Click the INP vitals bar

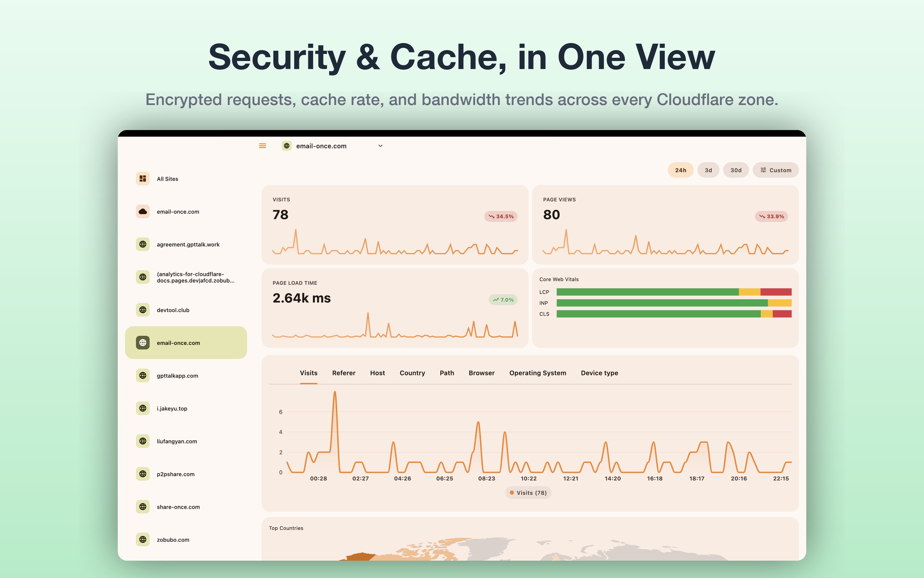point(674,303)
